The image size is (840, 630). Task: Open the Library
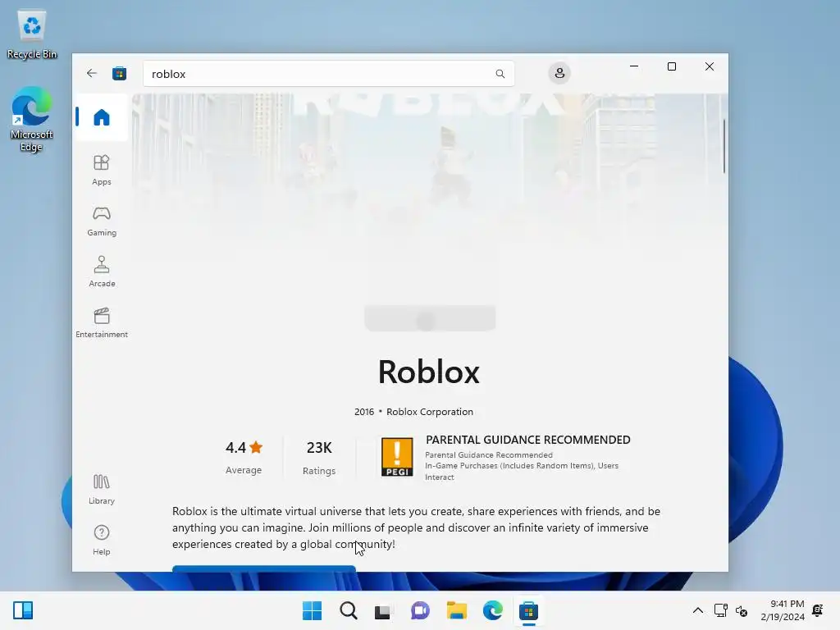pyautogui.click(x=101, y=489)
